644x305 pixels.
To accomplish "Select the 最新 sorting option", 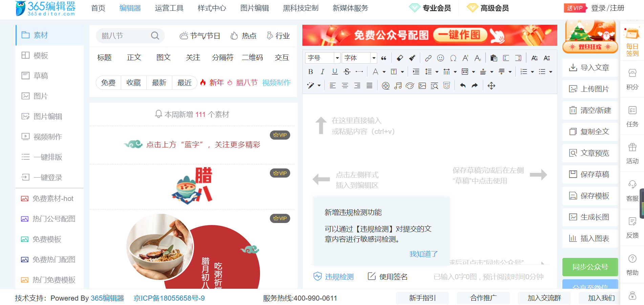I will (159, 82).
